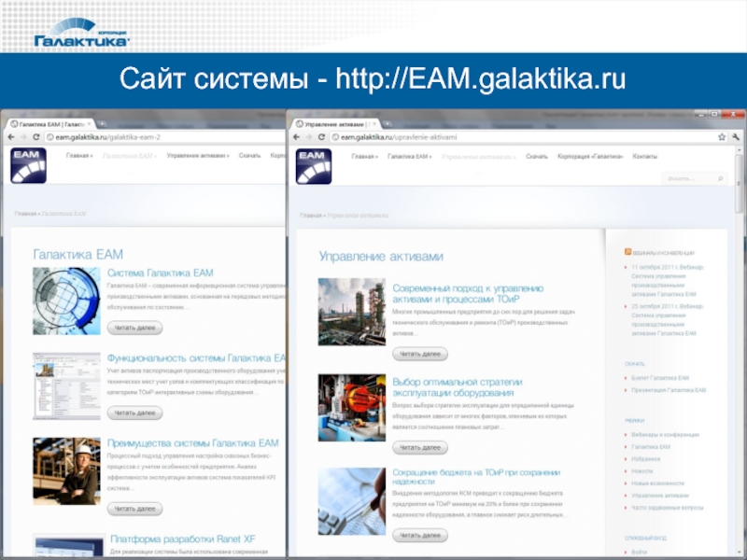This screenshot has height=560, width=747.
Task: Open 11 октября 2011 webinar link
Action: click(667, 281)
